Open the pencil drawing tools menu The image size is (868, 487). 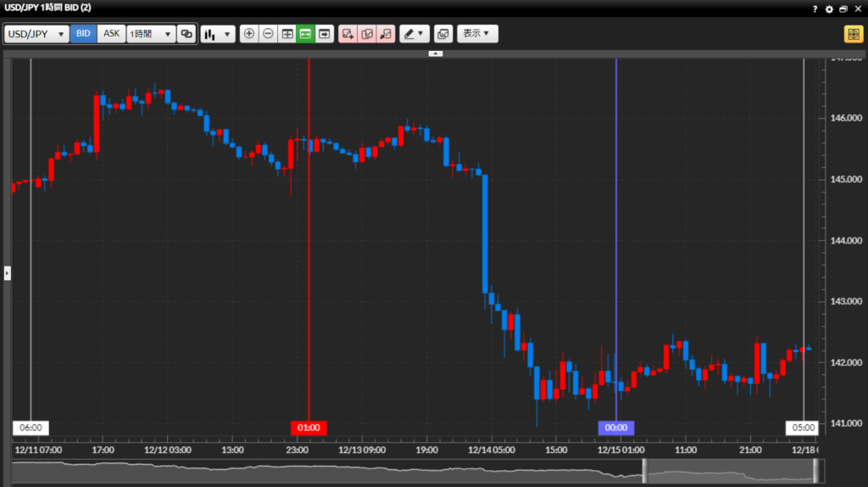click(415, 34)
